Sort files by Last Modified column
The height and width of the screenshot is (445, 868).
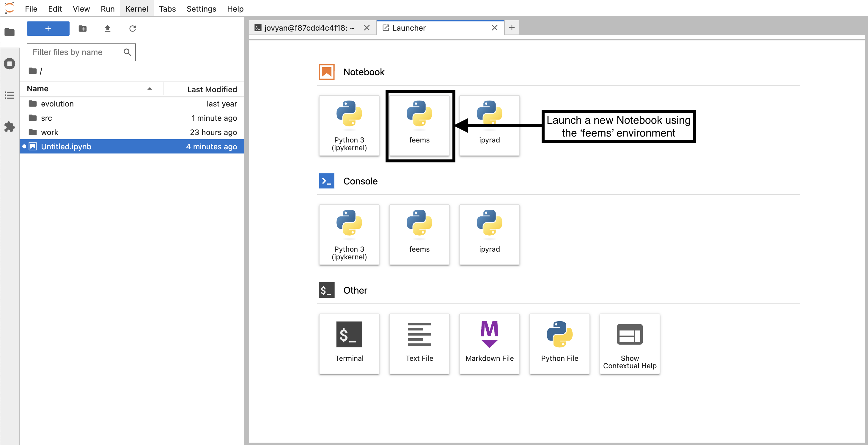pyautogui.click(x=204, y=89)
